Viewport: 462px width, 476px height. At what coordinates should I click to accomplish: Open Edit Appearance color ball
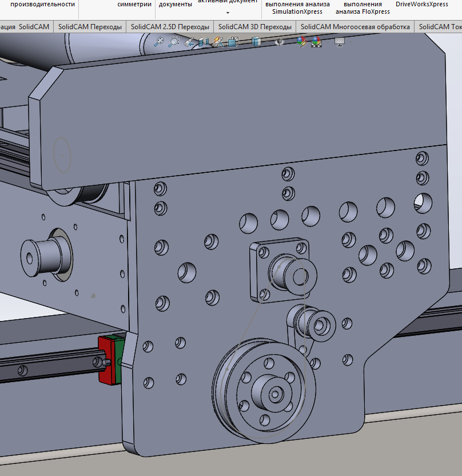pos(301,42)
